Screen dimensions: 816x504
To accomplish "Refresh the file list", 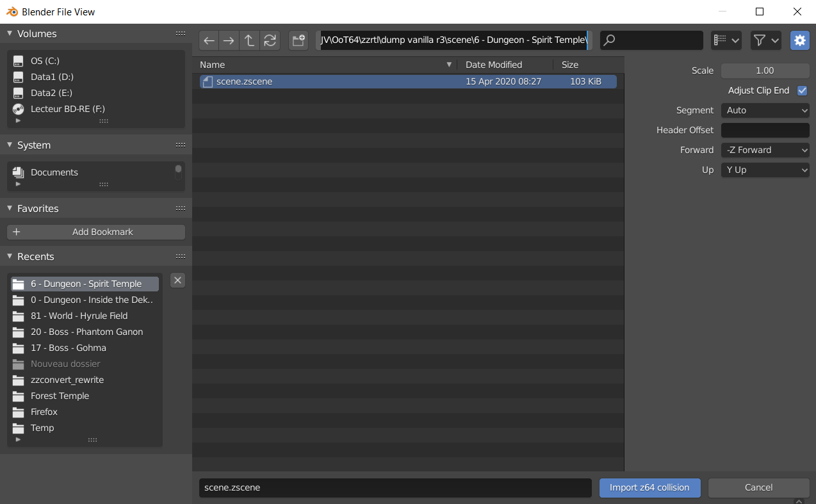I will 270,40.
